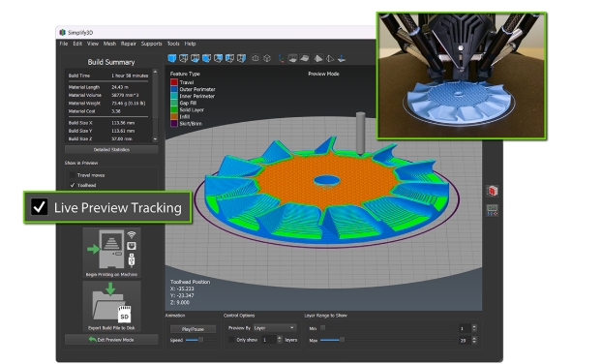The width and height of the screenshot is (602, 364).
Task: Open the File menu
Action: pos(64,44)
